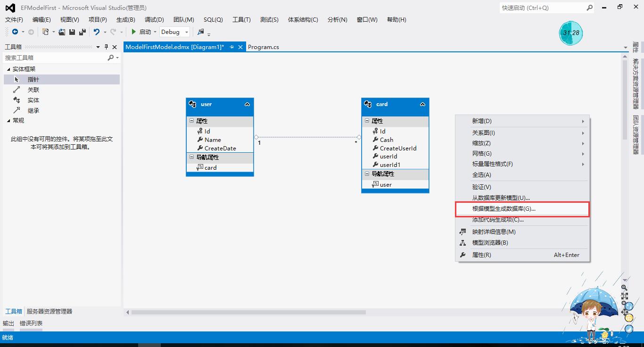Collapse the card entity shape
Image resolution: width=644 pixels, height=347 pixels.
[422, 104]
